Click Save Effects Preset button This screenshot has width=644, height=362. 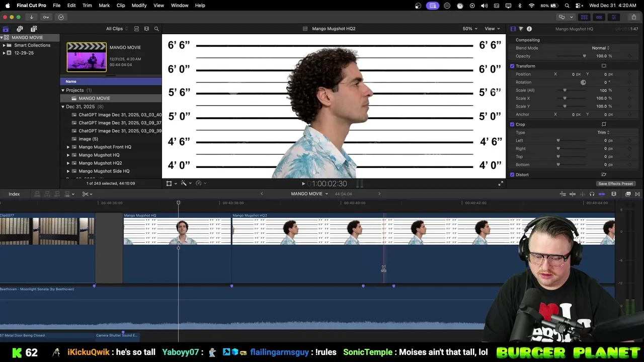(615, 184)
